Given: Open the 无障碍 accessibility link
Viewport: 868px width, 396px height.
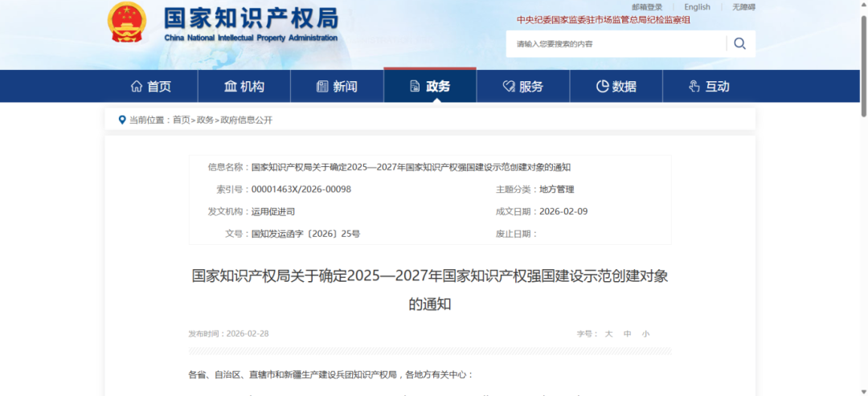Looking at the screenshot, I should tap(744, 7).
